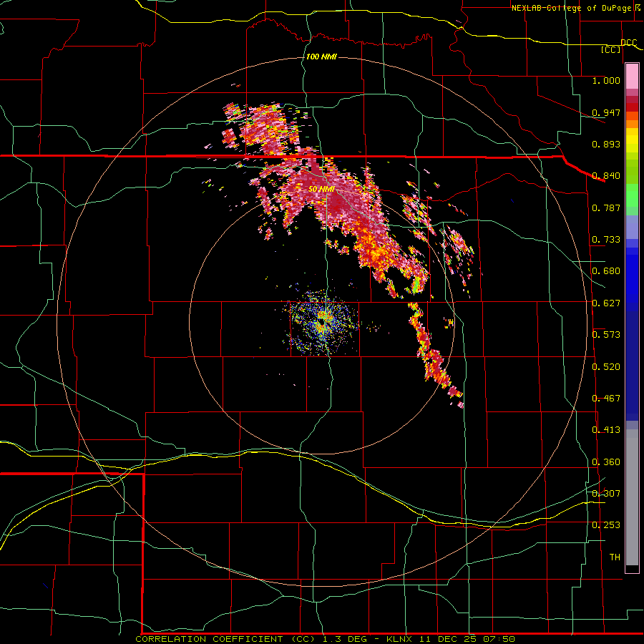The height and width of the screenshot is (644, 644).
Task: Click the 0.840 color scale value
Action: (606, 176)
